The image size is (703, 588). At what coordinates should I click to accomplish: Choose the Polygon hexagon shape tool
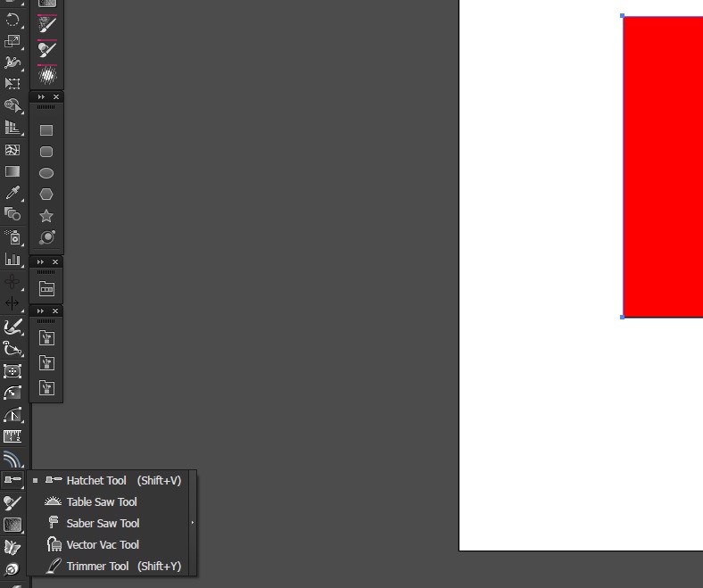point(46,195)
